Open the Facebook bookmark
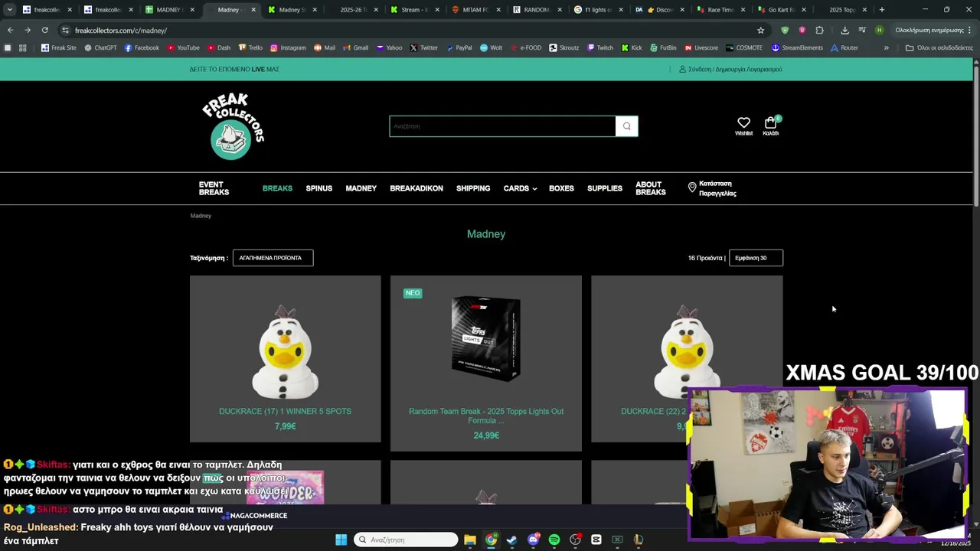 (142, 47)
